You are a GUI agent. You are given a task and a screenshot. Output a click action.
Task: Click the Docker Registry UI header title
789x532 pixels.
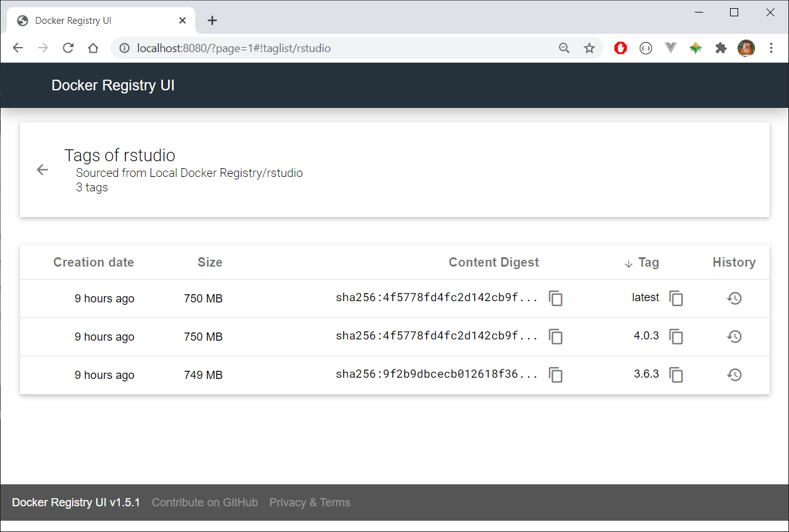point(113,85)
